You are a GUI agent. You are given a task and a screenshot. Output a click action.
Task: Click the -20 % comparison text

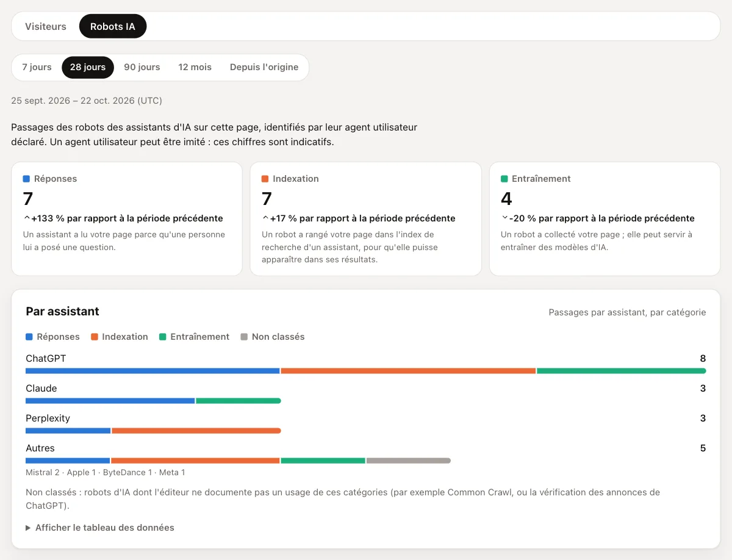click(602, 218)
